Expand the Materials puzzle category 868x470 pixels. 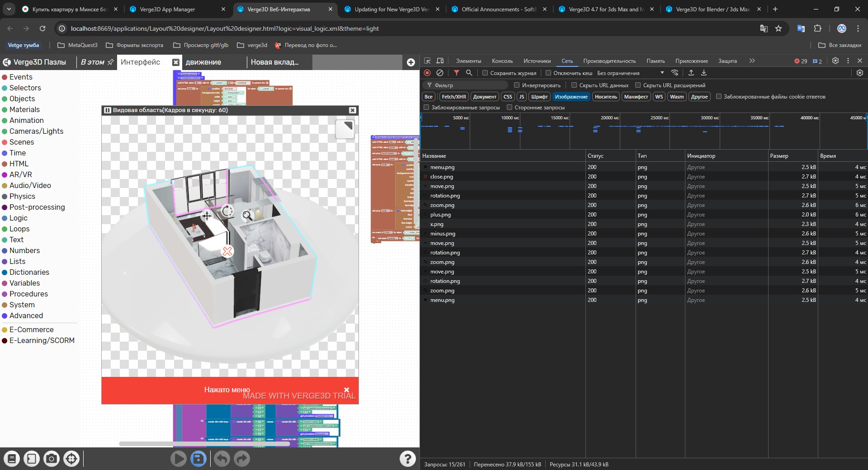tap(21, 109)
